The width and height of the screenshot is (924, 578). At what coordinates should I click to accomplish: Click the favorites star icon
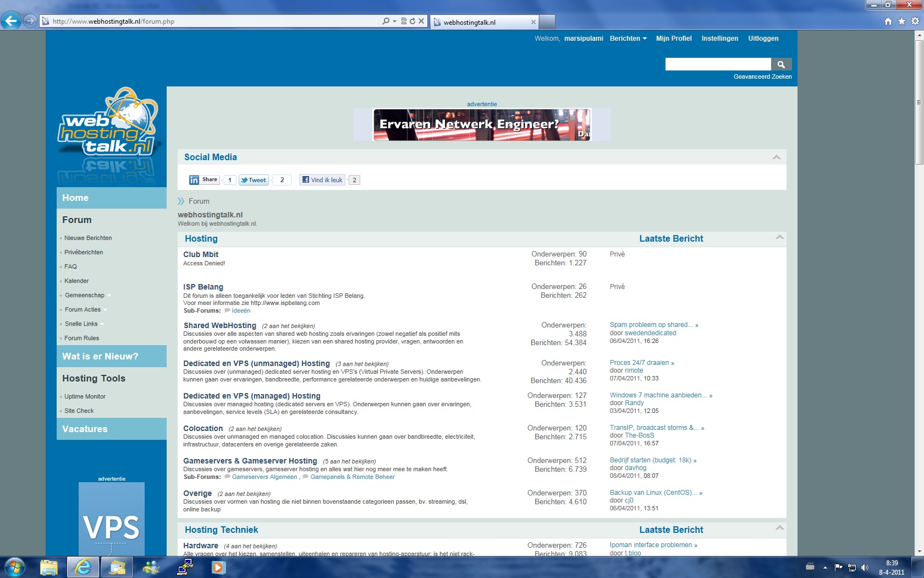pyautogui.click(x=901, y=21)
